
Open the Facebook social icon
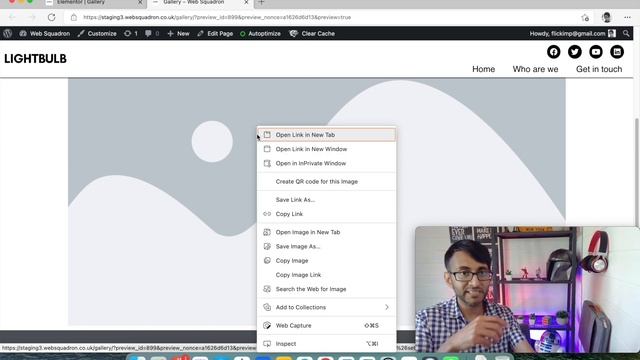pos(553,52)
